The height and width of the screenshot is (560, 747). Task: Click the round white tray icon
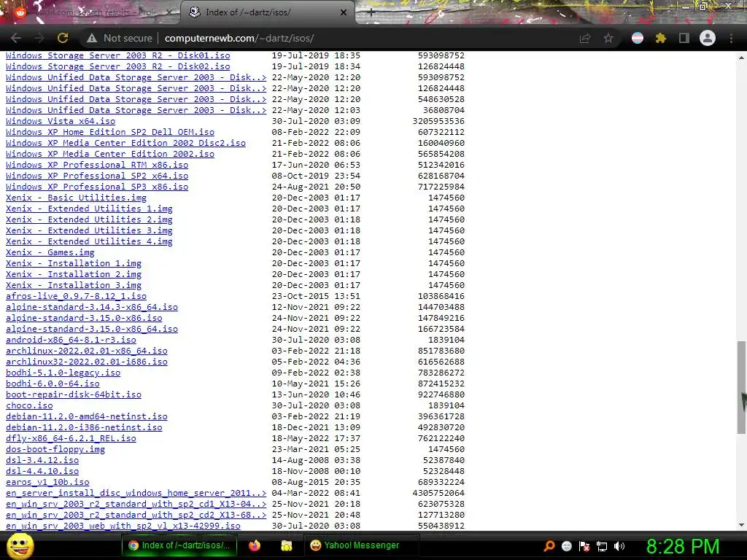(566, 546)
